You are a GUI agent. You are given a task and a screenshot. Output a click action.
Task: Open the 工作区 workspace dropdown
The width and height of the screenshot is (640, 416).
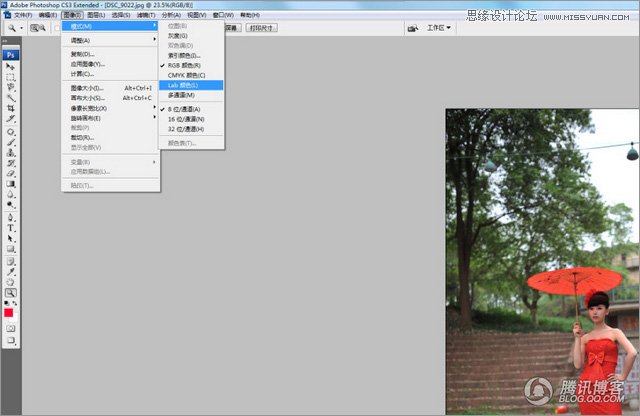[x=439, y=28]
